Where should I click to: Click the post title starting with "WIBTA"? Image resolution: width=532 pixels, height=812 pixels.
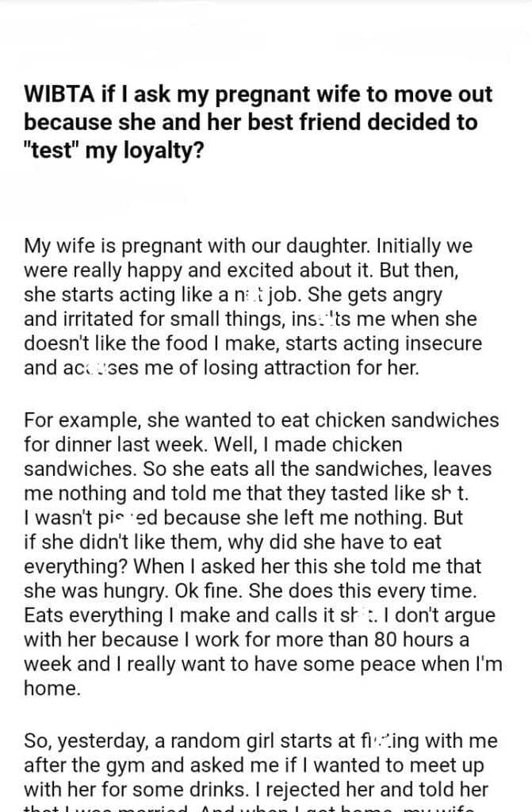[x=258, y=122]
